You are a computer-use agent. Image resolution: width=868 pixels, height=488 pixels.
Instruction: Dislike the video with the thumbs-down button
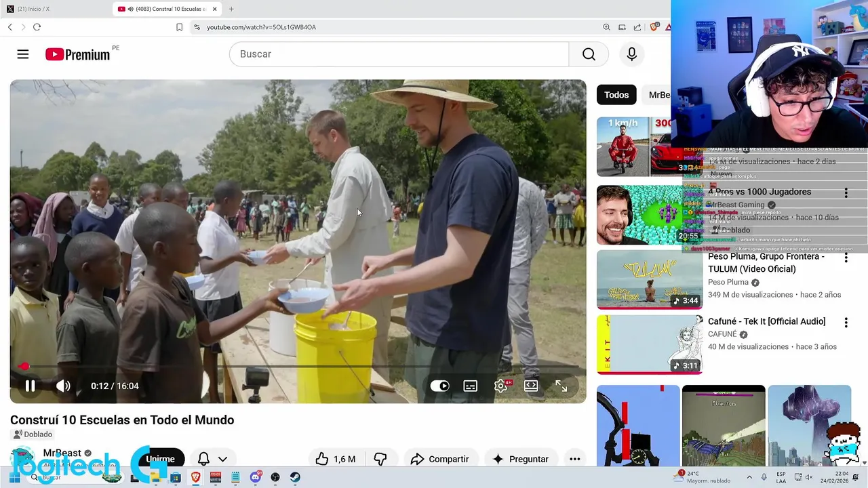[380, 459]
